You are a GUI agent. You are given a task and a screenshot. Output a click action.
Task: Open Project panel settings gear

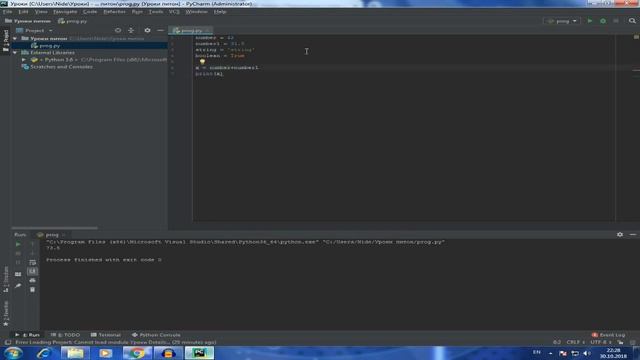(147, 30)
